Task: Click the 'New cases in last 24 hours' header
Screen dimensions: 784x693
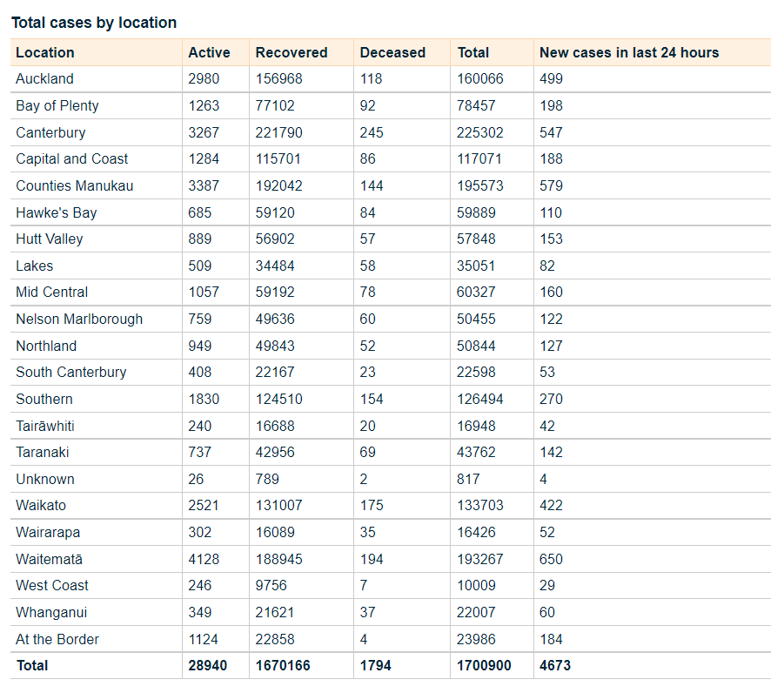Action: click(629, 52)
